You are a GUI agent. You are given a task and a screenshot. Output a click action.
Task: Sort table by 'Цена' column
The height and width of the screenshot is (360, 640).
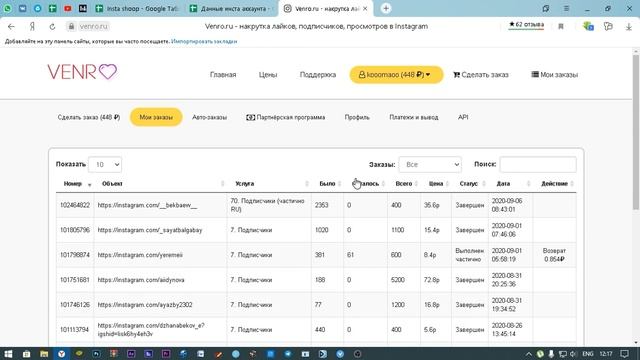436,184
